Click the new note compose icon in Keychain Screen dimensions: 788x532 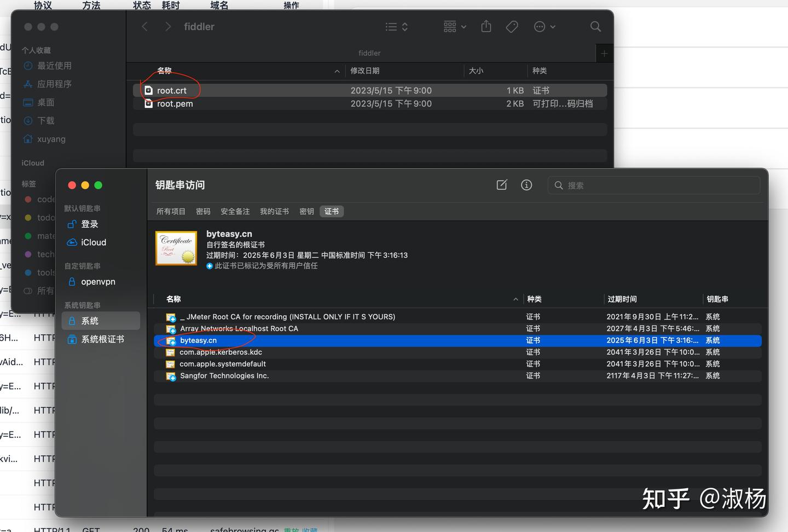[502, 185]
